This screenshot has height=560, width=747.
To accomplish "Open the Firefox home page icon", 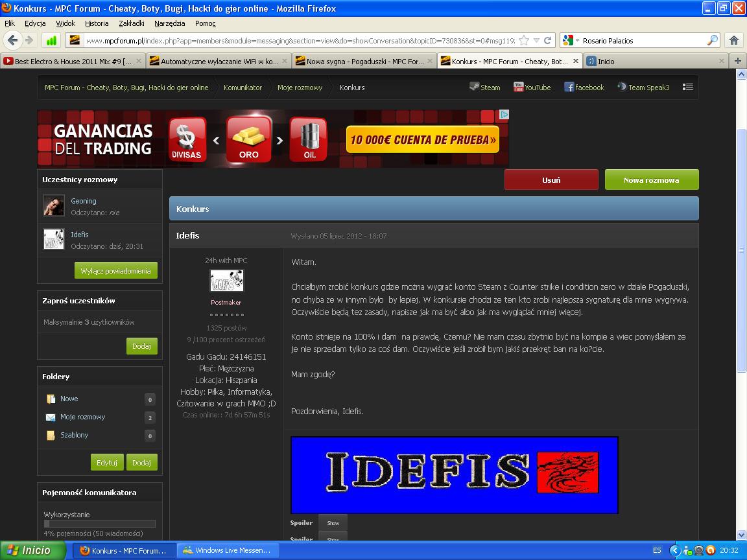I will [734, 40].
